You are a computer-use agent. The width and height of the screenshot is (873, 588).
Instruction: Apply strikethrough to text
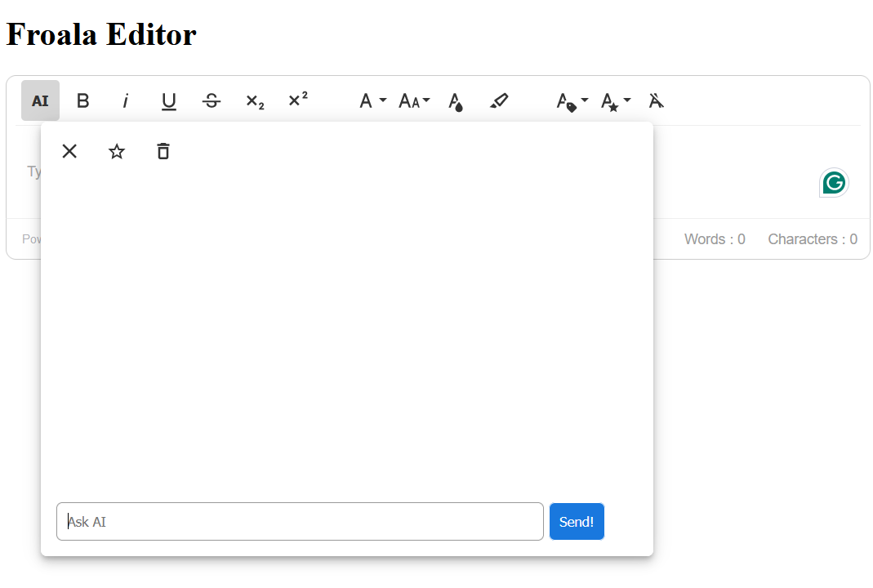click(x=211, y=100)
